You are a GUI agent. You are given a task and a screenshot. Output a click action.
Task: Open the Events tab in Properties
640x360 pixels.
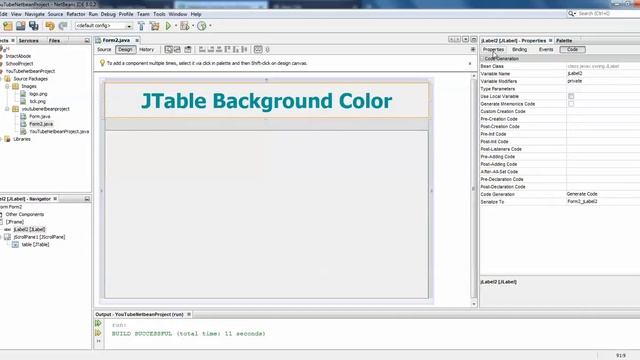point(546,49)
